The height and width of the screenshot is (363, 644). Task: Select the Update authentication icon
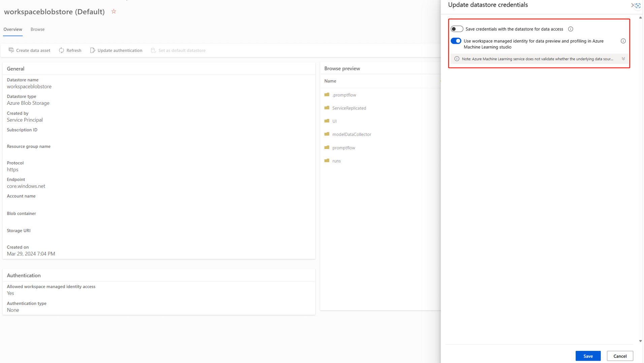[93, 50]
